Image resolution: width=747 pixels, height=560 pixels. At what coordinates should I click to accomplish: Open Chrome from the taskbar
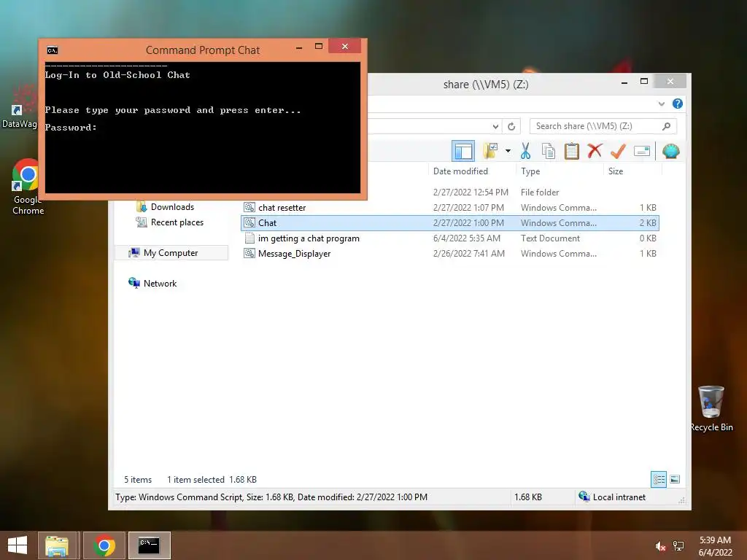click(x=104, y=545)
